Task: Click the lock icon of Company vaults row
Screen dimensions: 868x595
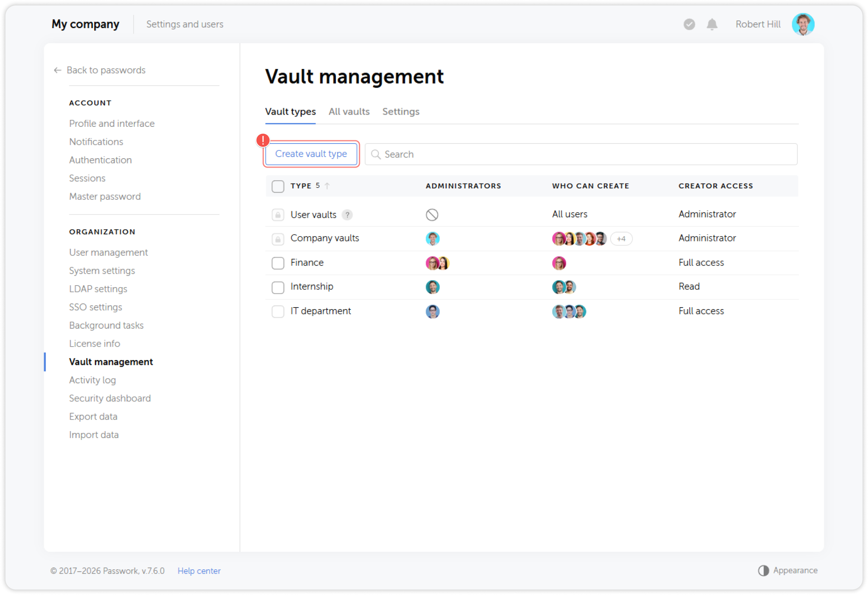Action: (277, 239)
